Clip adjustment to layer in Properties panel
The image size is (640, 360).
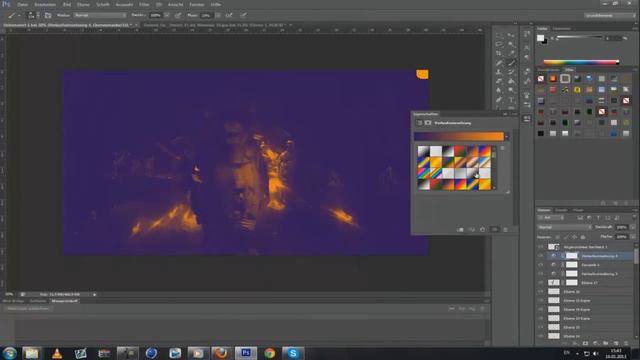pos(460,229)
